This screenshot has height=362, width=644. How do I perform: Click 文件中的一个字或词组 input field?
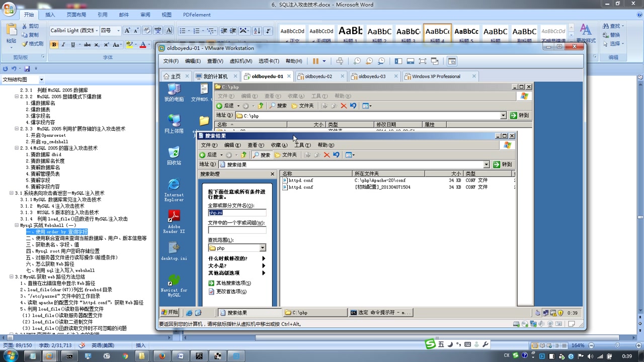click(237, 230)
